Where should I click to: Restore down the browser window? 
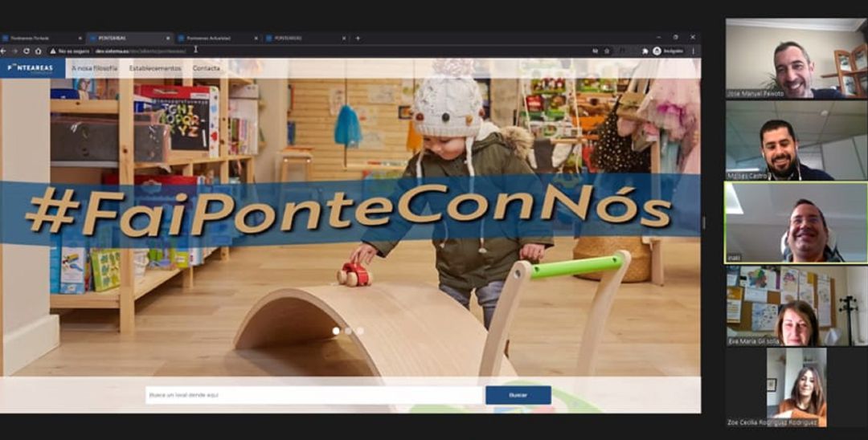click(675, 38)
